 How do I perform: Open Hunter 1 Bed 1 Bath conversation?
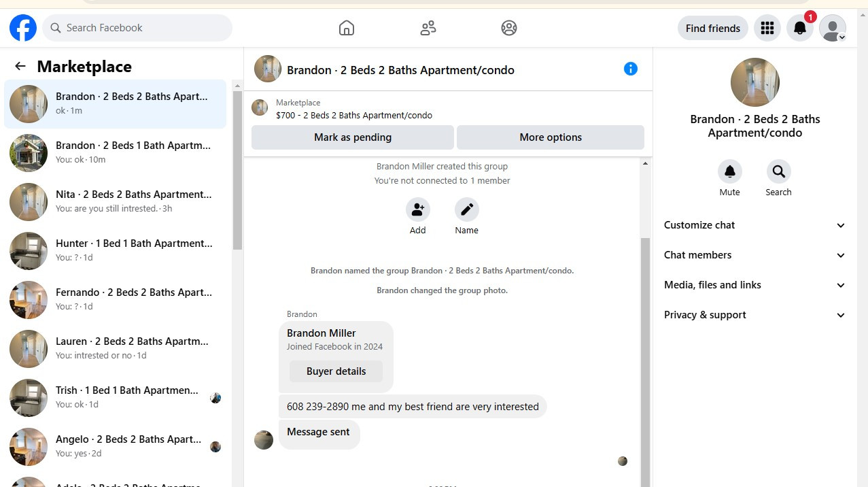point(116,251)
